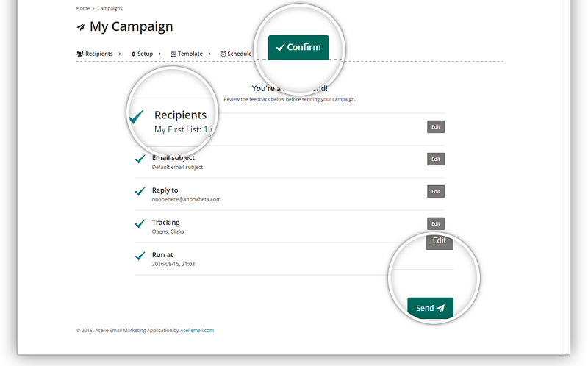Click the people icon on Recipients step
Viewport: 588px width, 366px height.
point(80,54)
